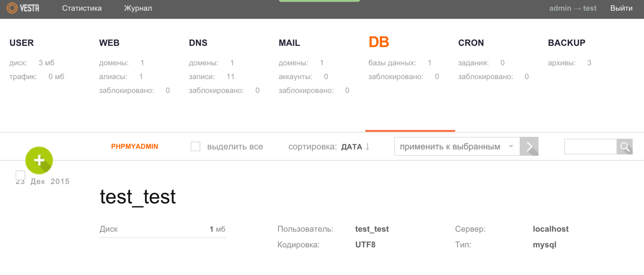The image size is (644, 275).
Task: Open the PHPMYADMIN link
Action: (x=135, y=147)
